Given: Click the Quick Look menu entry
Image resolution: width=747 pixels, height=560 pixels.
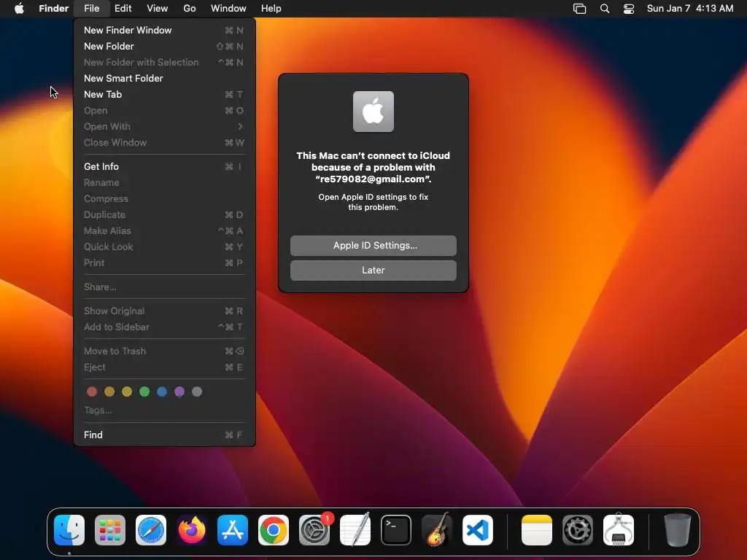Looking at the screenshot, I should 164,246.
